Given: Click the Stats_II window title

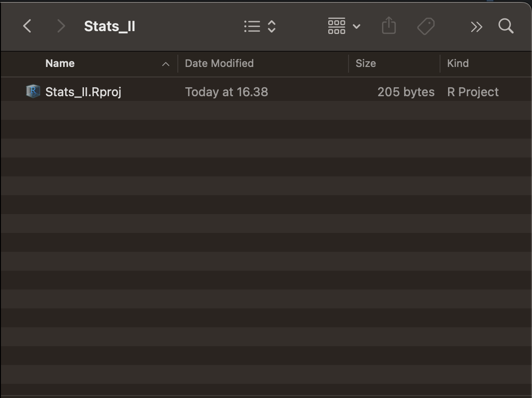Looking at the screenshot, I should click(109, 26).
